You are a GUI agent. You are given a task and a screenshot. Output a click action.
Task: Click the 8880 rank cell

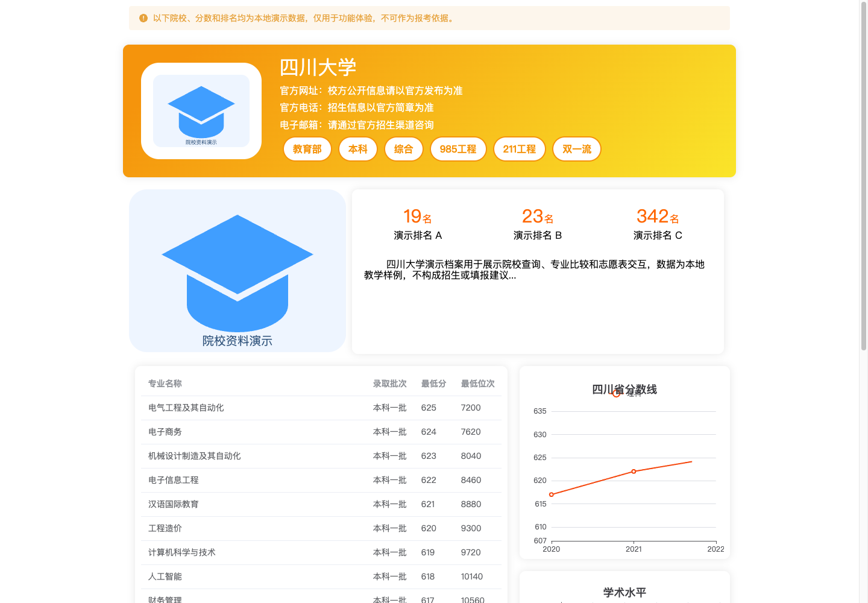coord(471,504)
